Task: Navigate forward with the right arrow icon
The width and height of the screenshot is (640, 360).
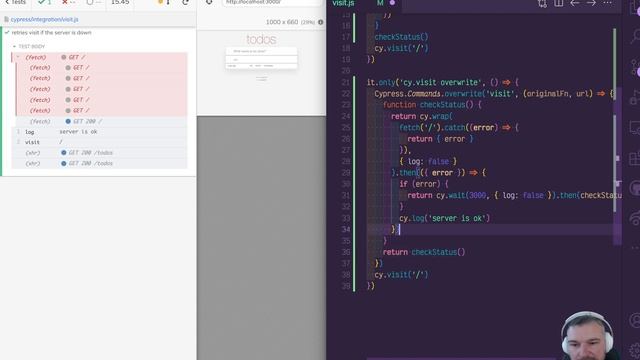Action: [x=591, y=3]
